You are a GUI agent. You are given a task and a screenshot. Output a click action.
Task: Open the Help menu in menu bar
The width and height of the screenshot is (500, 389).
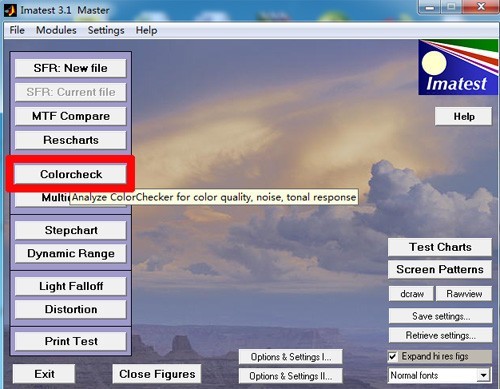[146, 30]
